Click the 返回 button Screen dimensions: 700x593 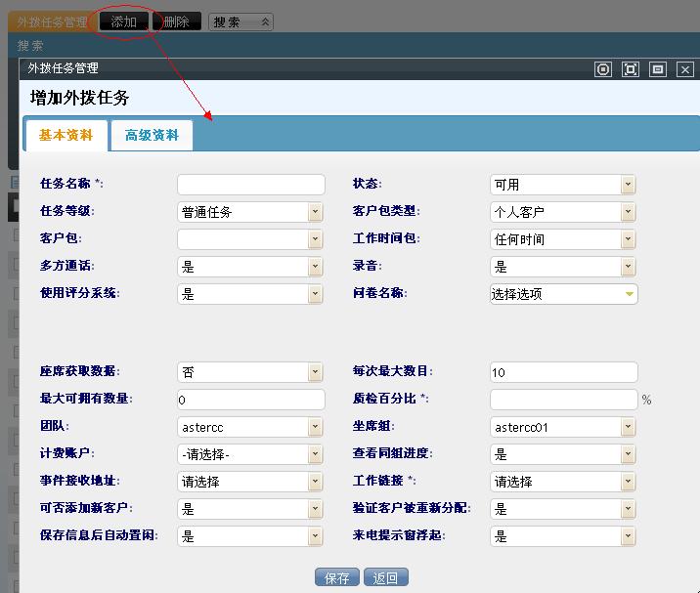click(386, 577)
